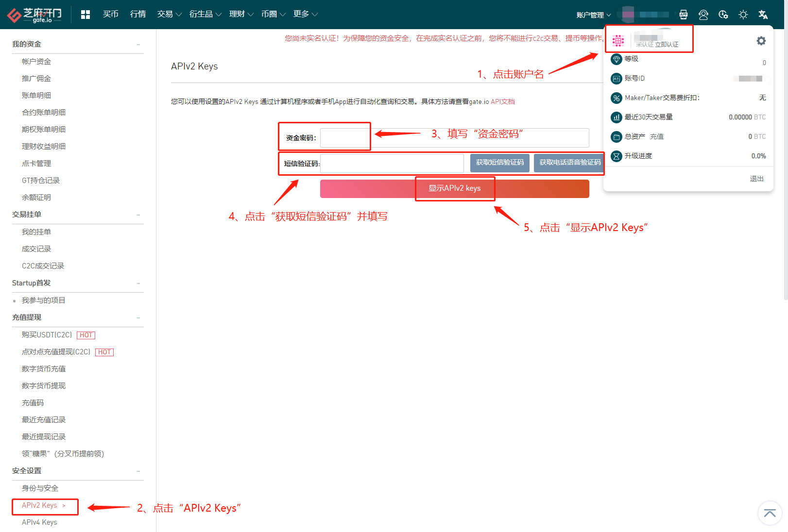788x532 pixels.
Task: Open the 账户管理 dropdown
Action: (x=594, y=15)
